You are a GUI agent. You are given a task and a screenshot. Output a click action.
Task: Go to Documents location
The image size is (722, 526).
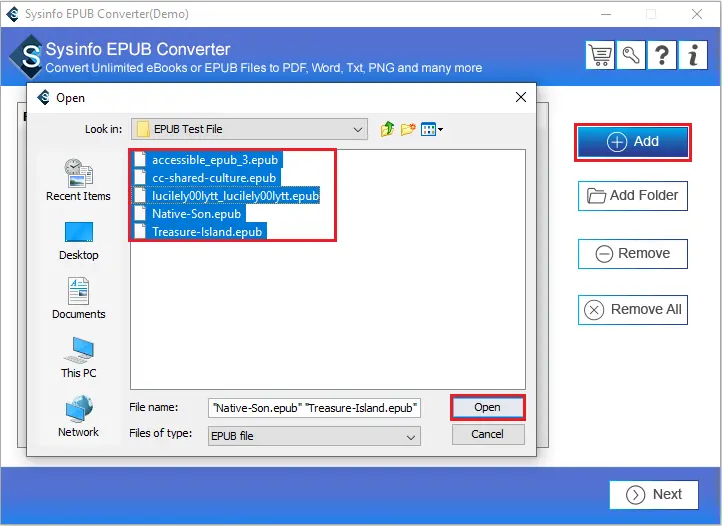click(x=78, y=298)
